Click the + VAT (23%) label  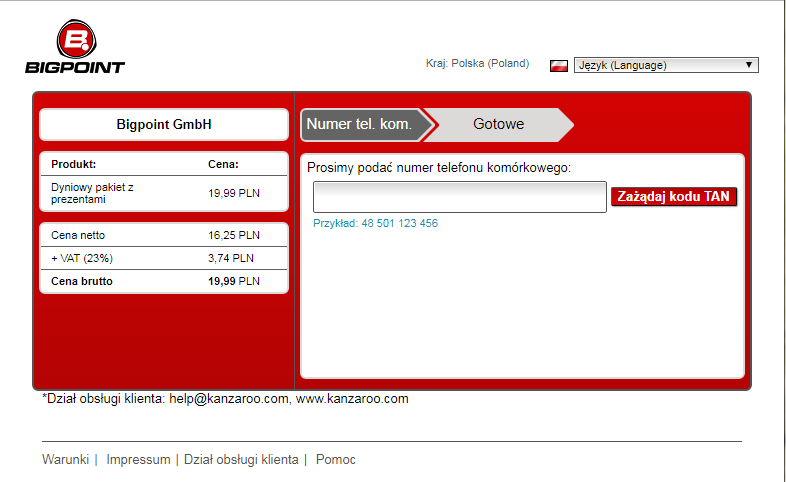pos(82,259)
